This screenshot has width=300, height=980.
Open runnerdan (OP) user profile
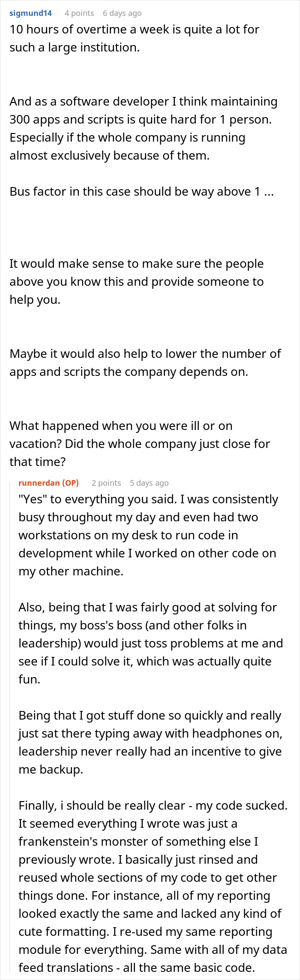[x=48, y=483]
